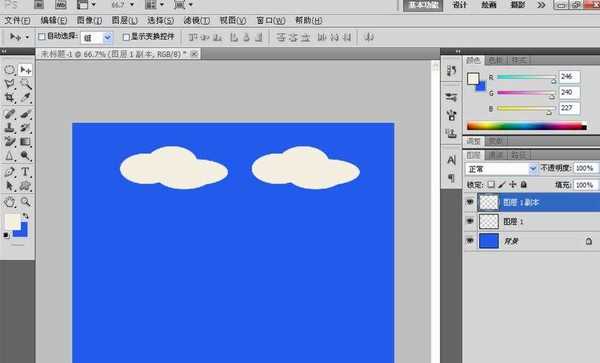The height and width of the screenshot is (363, 600).
Task: Select the History Brush tool
Action: click(25, 128)
